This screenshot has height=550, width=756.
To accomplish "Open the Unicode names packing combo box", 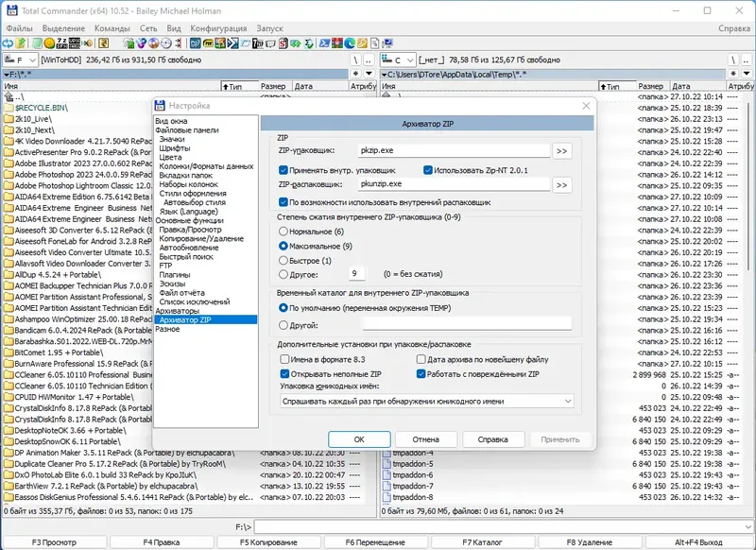I will 427,401.
